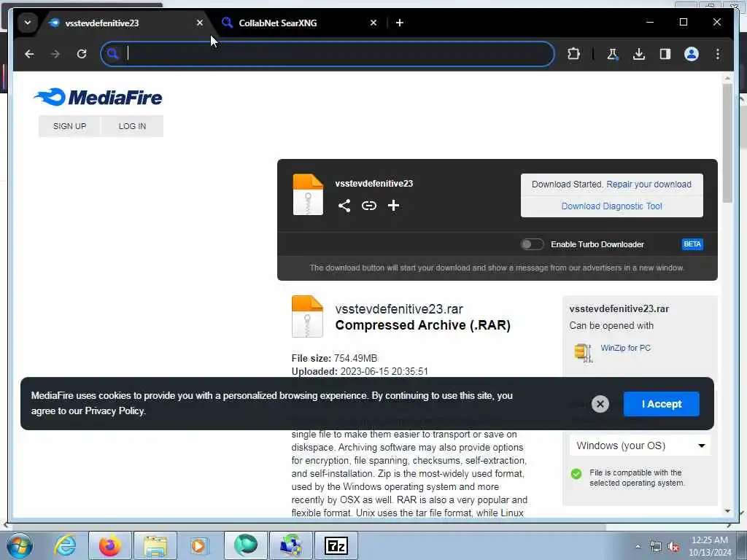The height and width of the screenshot is (560, 747).
Task: Open the tab search dropdown arrow
Action: pos(28,23)
